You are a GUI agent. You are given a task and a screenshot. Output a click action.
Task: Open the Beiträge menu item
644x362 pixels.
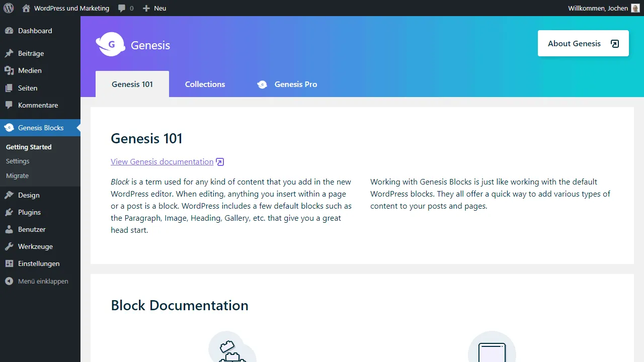40,53
